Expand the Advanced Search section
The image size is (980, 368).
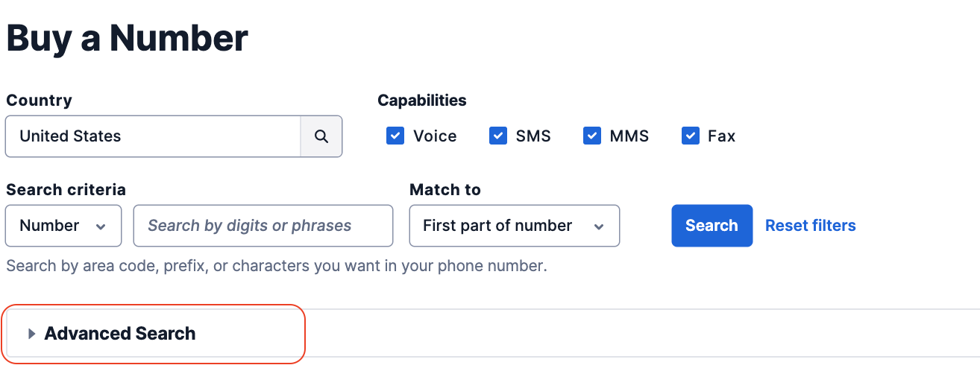pyautogui.click(x=154, y=334)
